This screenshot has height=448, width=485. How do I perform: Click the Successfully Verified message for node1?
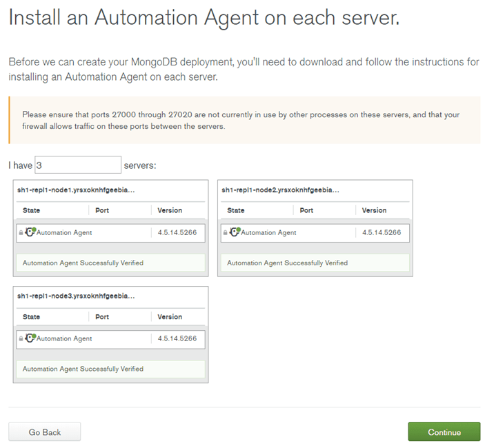111,263
